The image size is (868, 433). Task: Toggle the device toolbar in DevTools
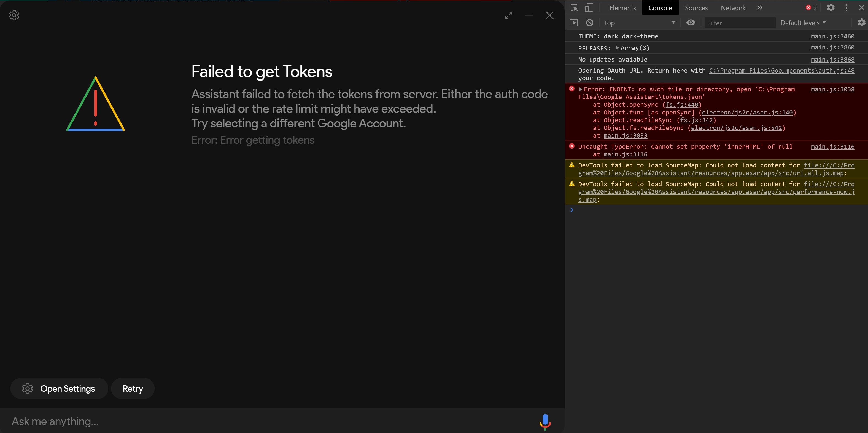589,7
